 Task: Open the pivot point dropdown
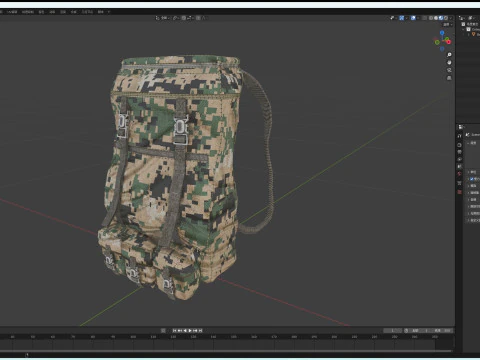coord(175,18)
